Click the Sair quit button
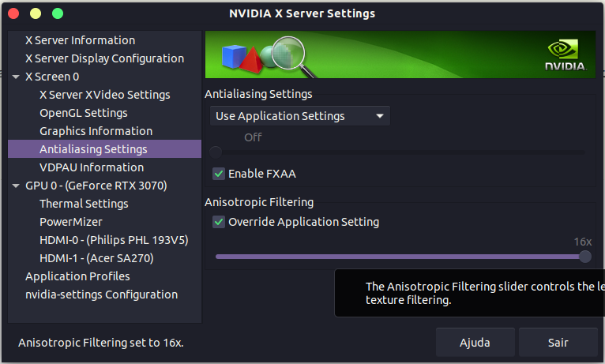The image size is (605, 364). (x=558, y=343)
